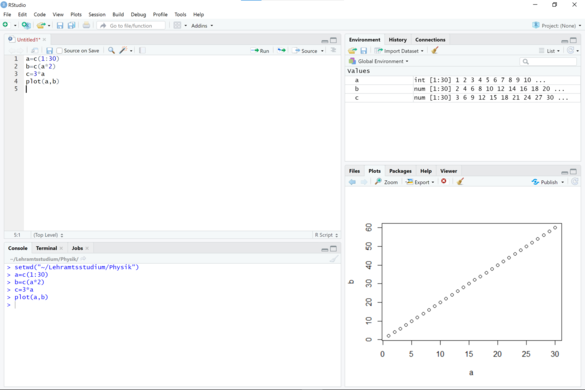Open the Global Environment dropdown
The height and width of the screenshot is (390, 585).
[379, 61]
